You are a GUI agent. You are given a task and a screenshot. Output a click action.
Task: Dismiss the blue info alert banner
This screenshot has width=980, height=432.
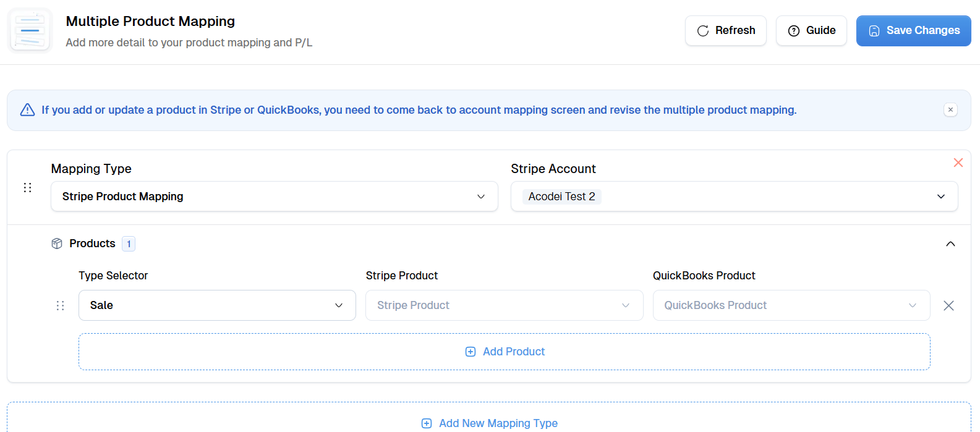[x=950, y=110]
